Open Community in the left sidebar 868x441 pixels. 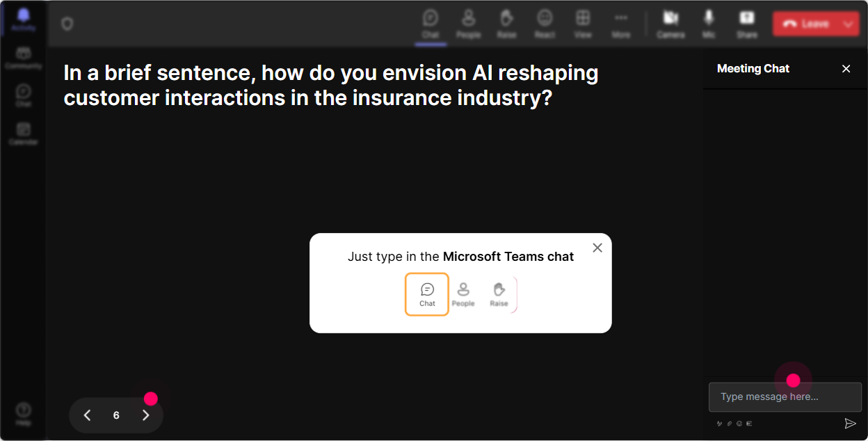point(24,58)
